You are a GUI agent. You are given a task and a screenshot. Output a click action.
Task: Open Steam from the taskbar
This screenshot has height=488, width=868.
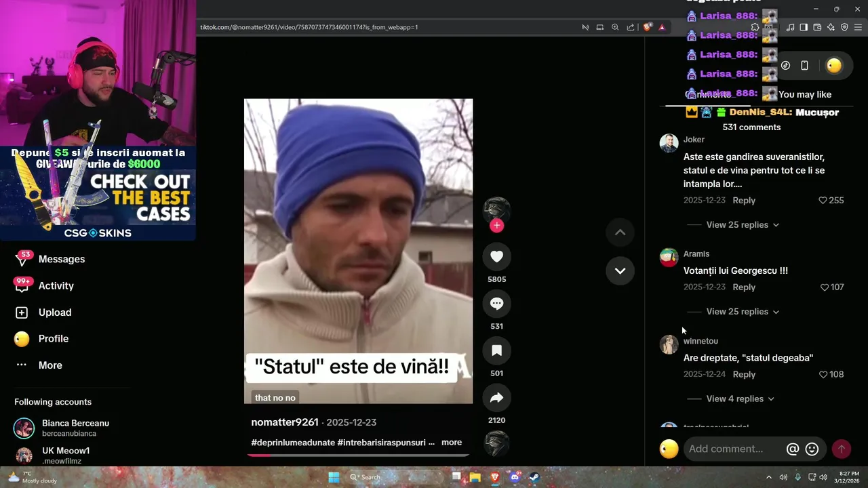[534, 477]
